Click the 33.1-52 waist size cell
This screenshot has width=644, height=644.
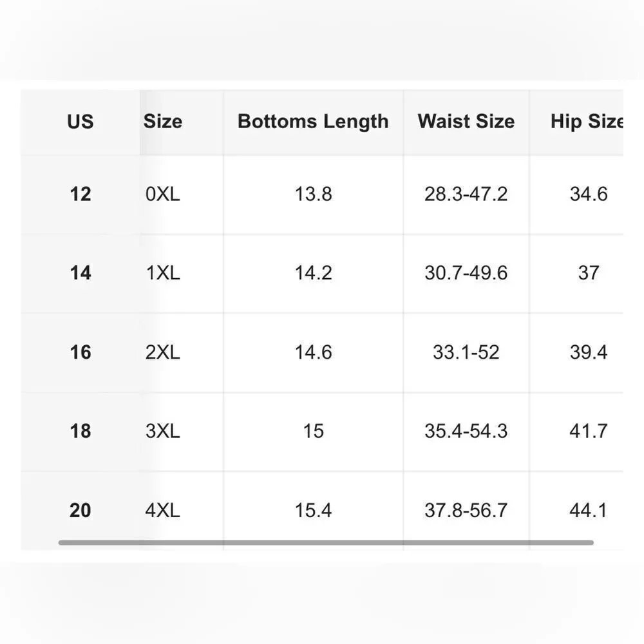click(x=466, y=352)
